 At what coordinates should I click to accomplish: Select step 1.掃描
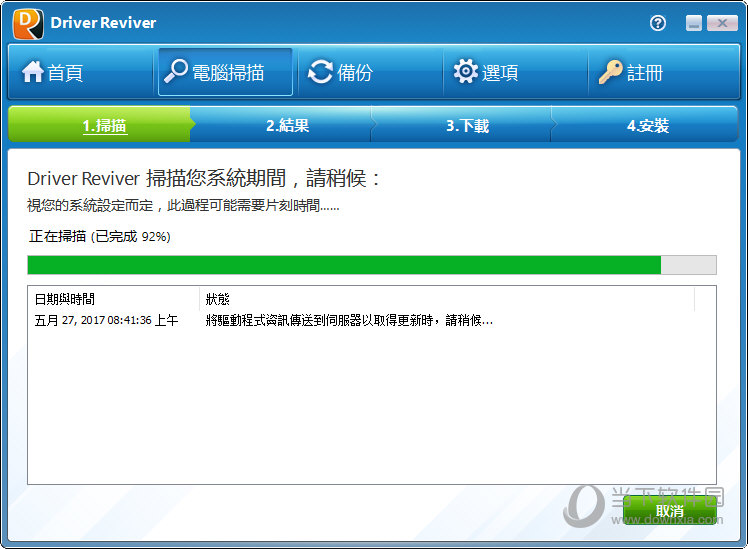(100, 125)
